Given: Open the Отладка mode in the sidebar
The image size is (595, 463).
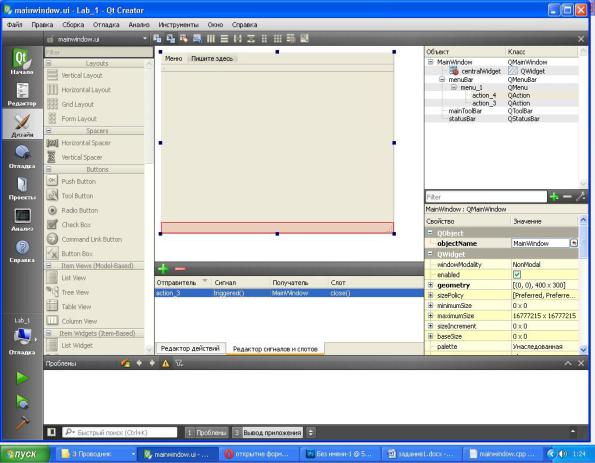Looking at the screenshot, I should tap(22, 156).
